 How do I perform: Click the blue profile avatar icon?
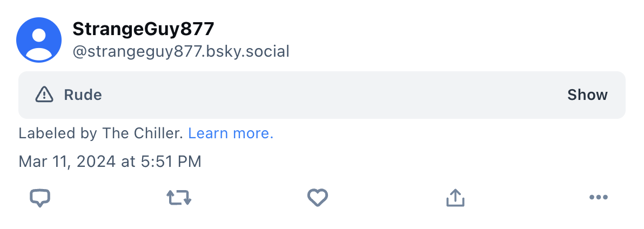coord(39,39)
